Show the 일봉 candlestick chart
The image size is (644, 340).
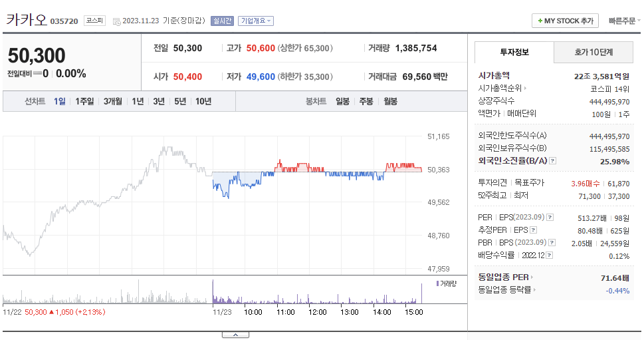coord(342,101)
